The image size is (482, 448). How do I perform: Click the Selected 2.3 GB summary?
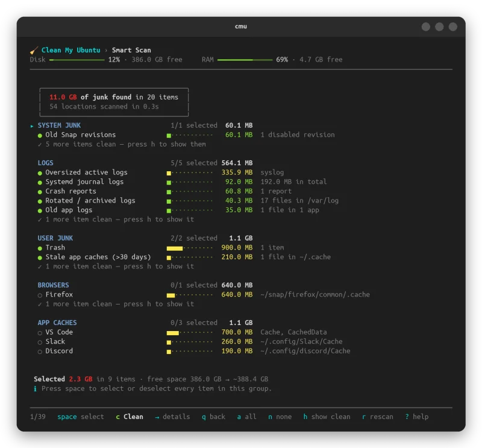click(63, 379)
